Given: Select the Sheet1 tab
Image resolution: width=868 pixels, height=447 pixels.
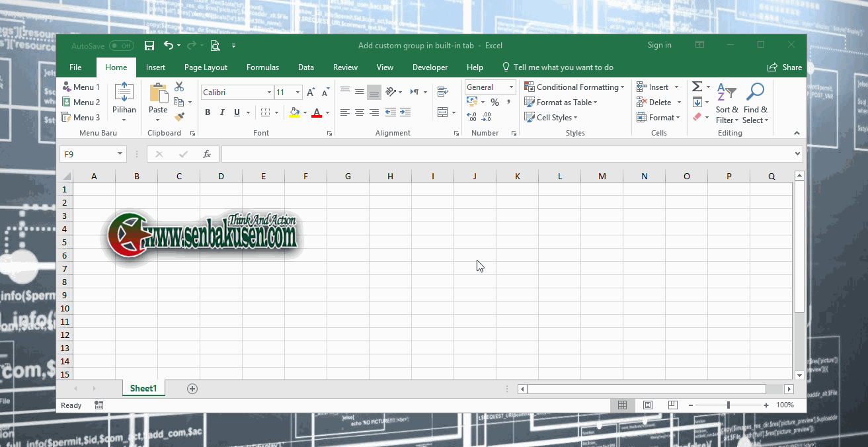Looking at the screenshot, I should click(x=143, y=388).
